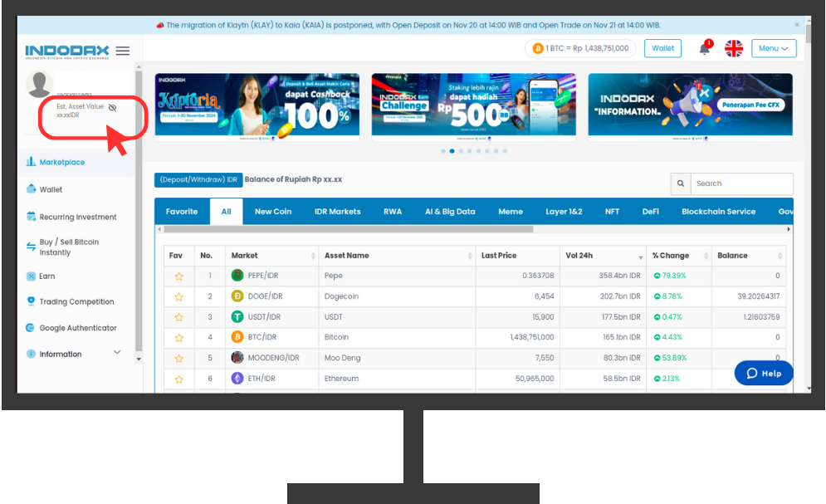Expand the Information sidebar chevron
826x504 pixels.
coord(118,352)
